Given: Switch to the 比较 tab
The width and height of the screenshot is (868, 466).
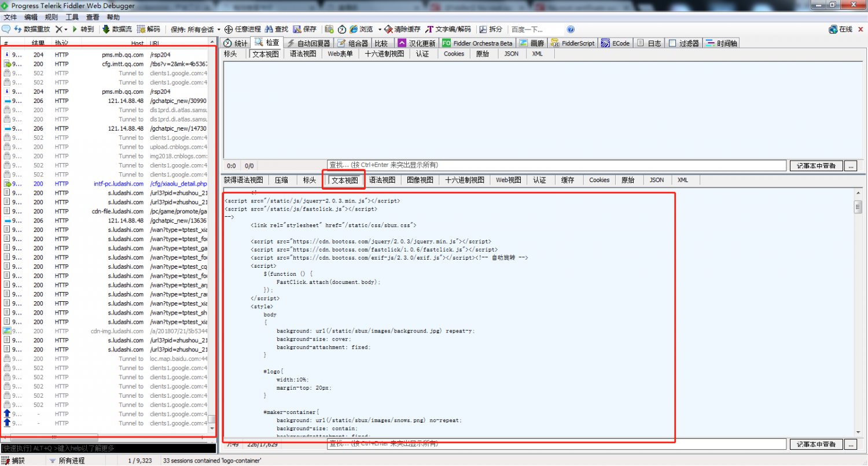Looking at the screenshot, I should [x=381, y=43].
